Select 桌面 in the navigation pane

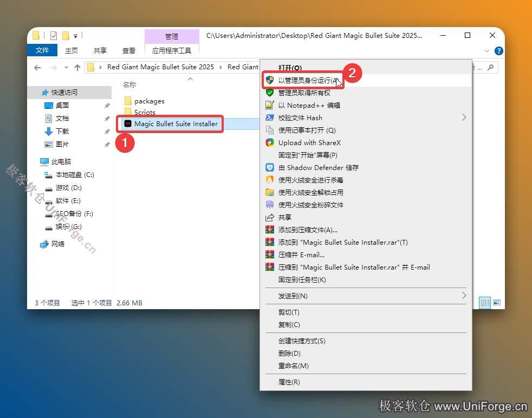click(x=62, y=106)
